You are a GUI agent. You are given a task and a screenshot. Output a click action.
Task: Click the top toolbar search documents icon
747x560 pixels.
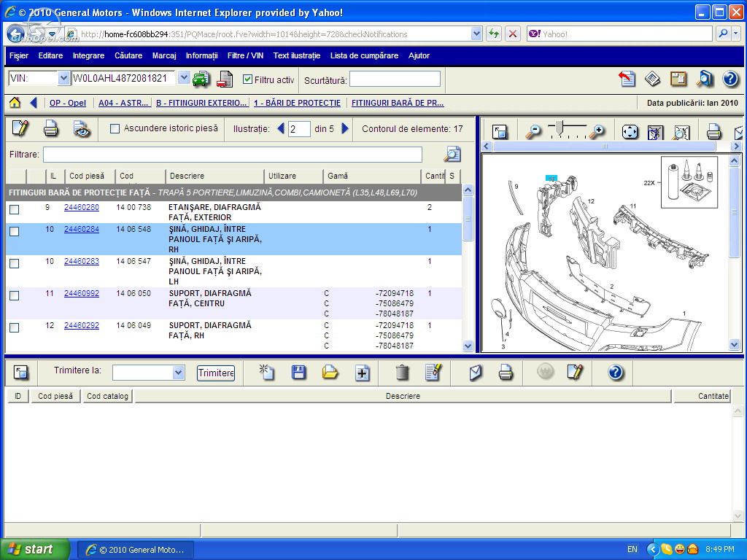(704, 79)
